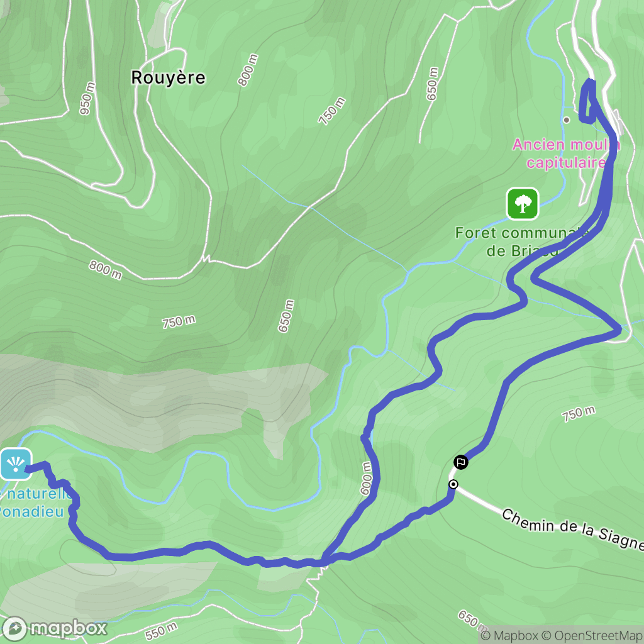Screen dimensions: 644x644
Task: Click the green forest park tree icon
Action: pyautogui.click(x=523, y=204)
